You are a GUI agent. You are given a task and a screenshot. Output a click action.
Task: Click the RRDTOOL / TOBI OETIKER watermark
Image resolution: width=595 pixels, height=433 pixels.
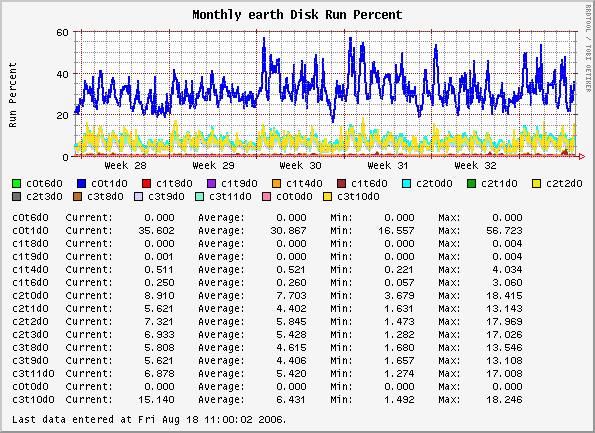coord(588,48)
